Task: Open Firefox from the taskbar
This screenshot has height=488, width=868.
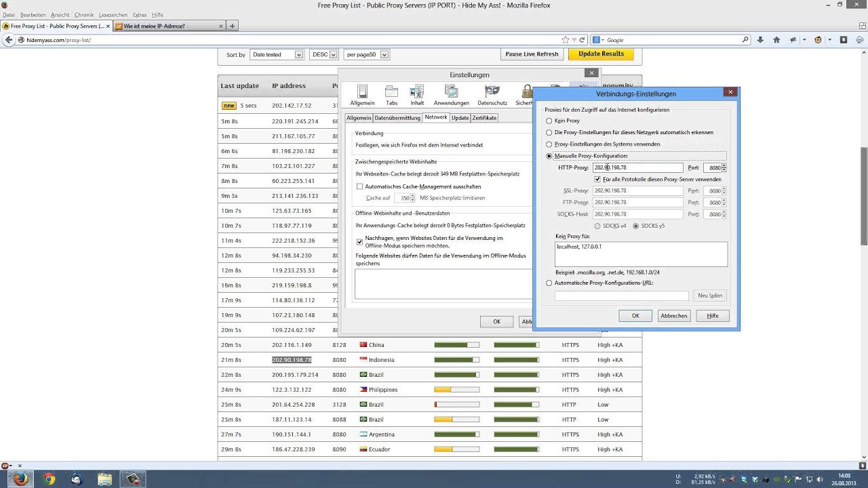Action: 21,479
